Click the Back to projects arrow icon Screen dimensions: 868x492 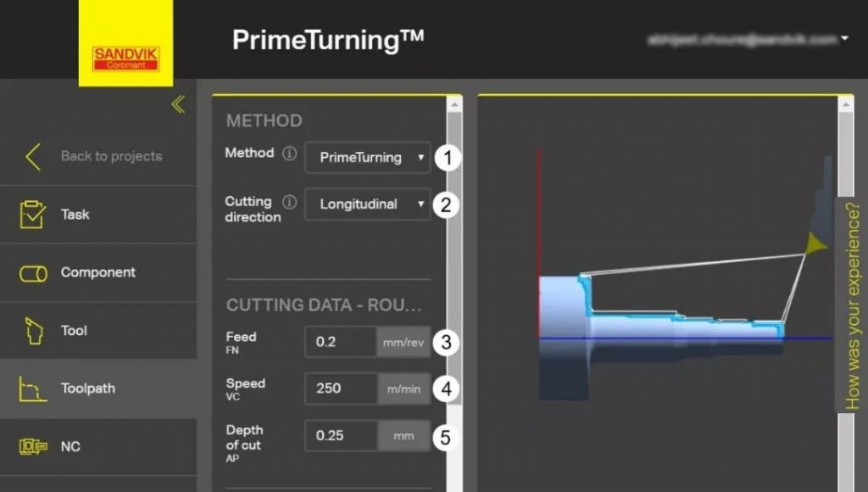click(x=33, y=157)
